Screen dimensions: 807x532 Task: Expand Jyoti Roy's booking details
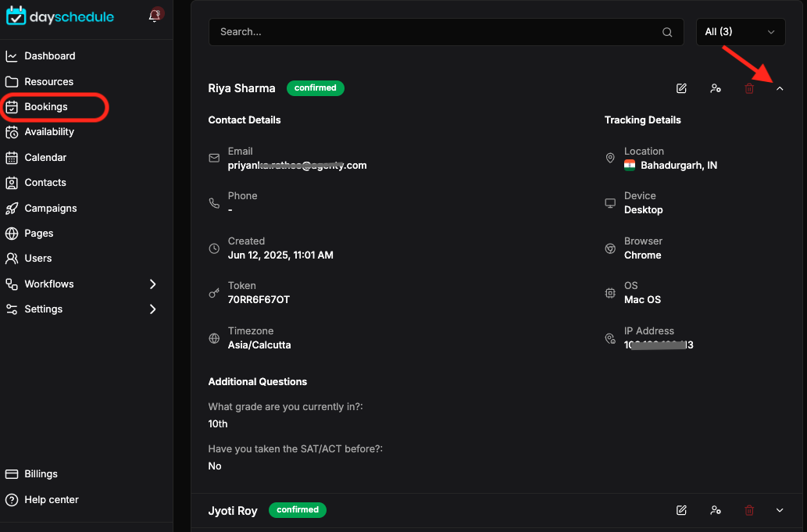coord(780,510)
